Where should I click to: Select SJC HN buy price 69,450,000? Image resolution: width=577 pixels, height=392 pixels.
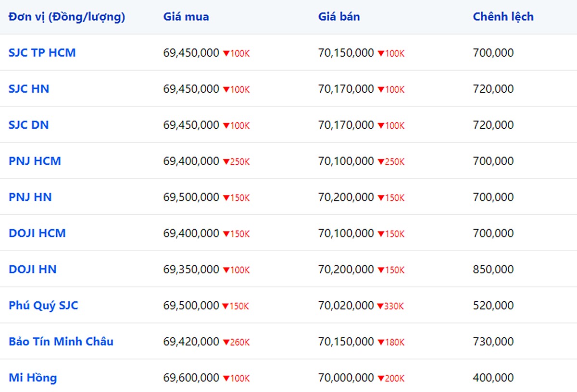click(x=191, y=89)
